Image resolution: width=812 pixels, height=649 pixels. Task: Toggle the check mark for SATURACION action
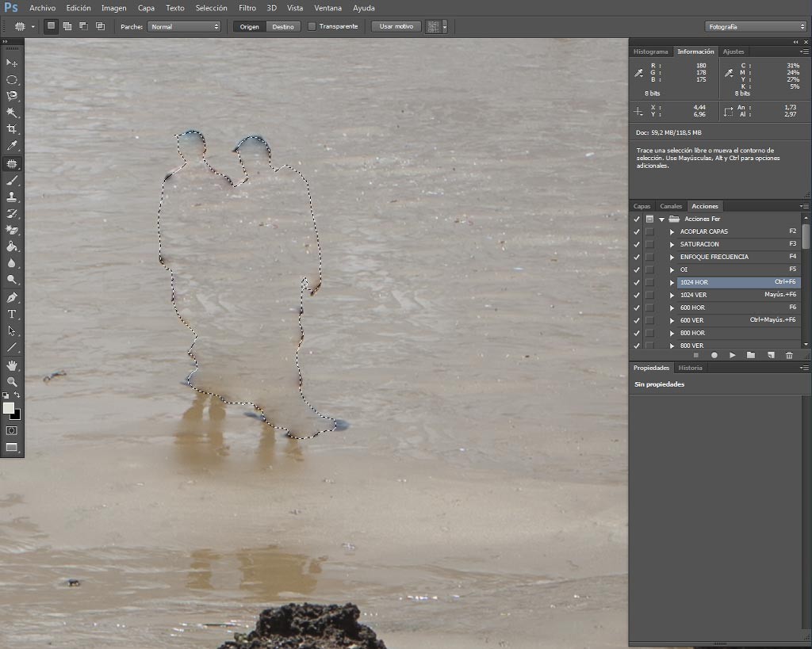[x=637, y=244]
